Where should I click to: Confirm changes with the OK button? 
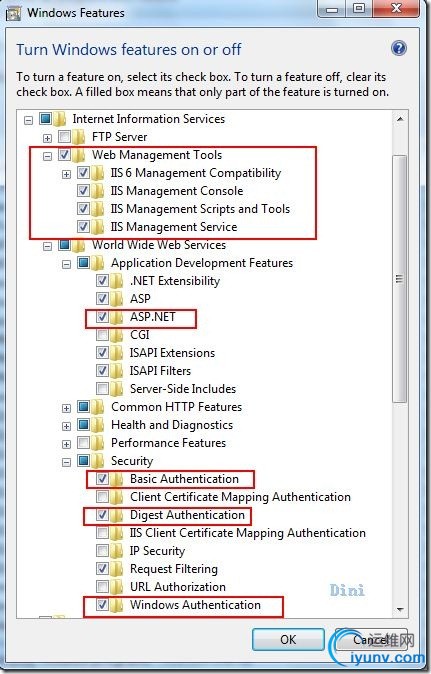coord(288,639)
